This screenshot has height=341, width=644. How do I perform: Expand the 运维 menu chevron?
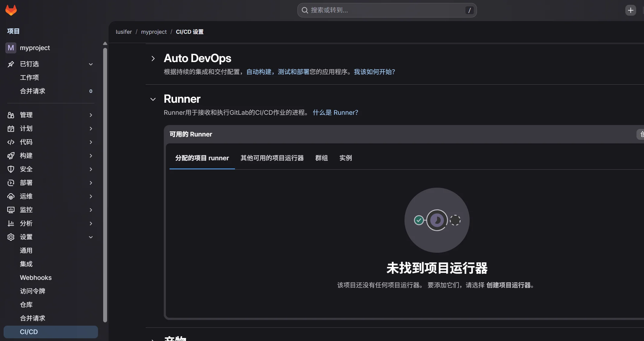(91, 196)
